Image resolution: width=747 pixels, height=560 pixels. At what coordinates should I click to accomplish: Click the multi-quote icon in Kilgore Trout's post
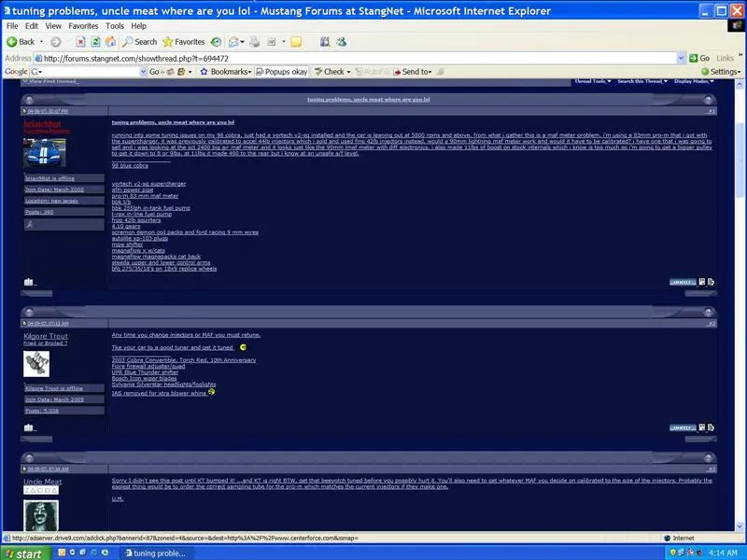(702, 427)
